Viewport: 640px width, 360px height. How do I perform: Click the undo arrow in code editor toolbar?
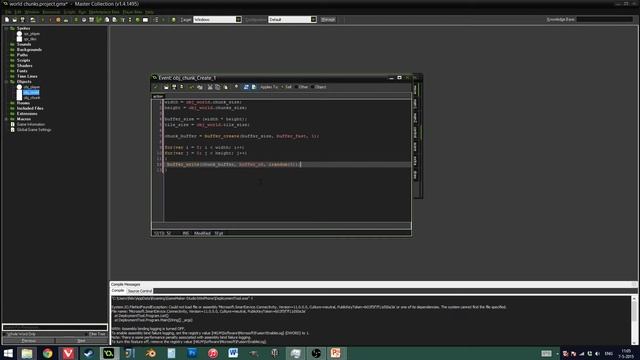pos(191,87)
